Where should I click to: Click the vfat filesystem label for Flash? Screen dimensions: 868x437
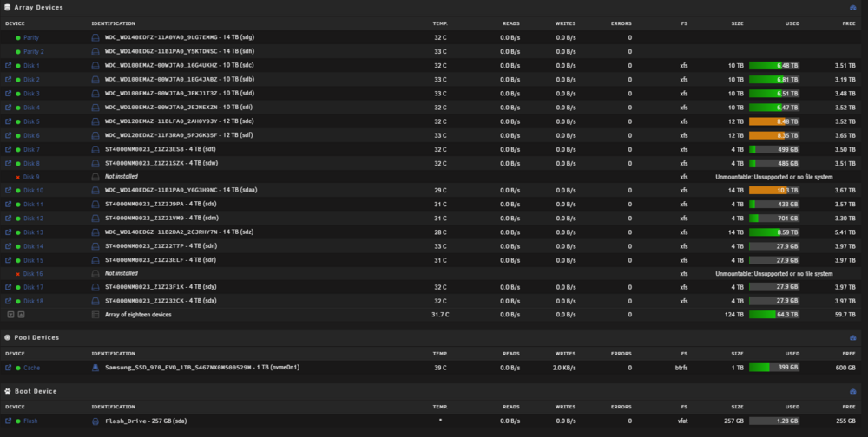[683, 421]
